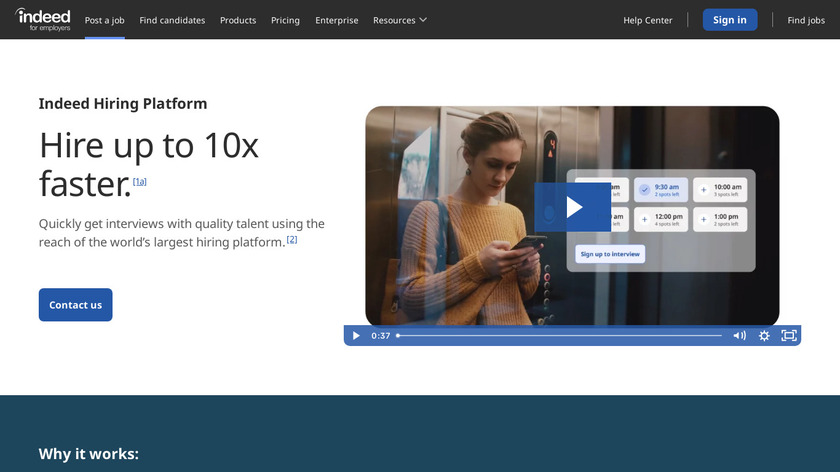Play the video with the large center play button
This screenshot has height=472, width=840.
pos(572,207)
